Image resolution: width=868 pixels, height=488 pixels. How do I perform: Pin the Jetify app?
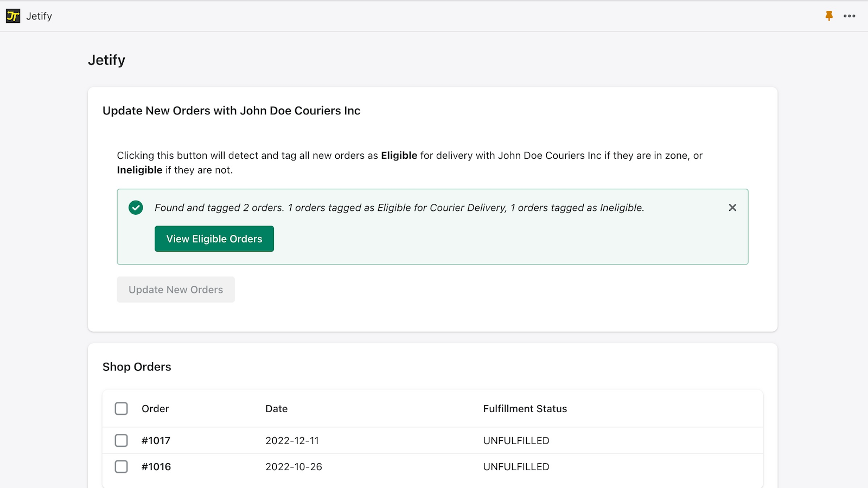(829, 16)
